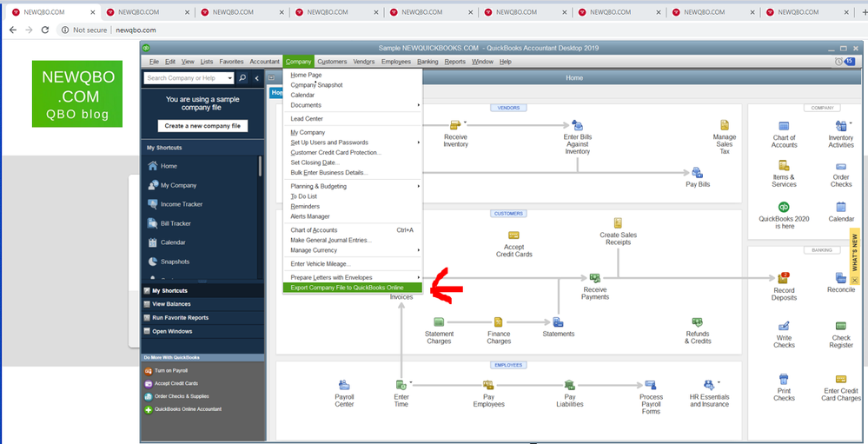Screen dimensions: 868x444
Task: Close the What's New tab X
Action: 855,281
